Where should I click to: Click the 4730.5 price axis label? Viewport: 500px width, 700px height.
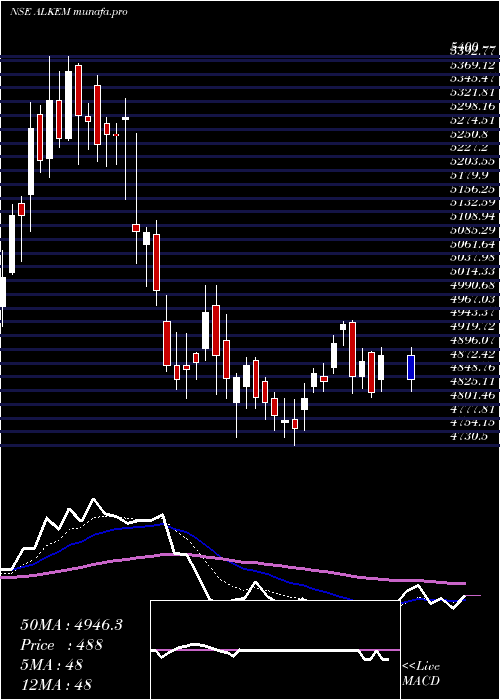click(x=469, y=437)
